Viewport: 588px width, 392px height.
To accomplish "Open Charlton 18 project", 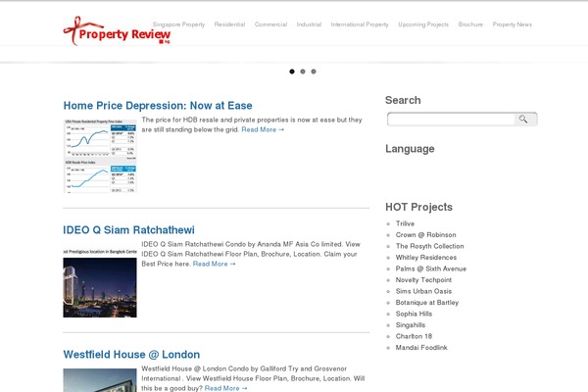I will click(414, 336).
